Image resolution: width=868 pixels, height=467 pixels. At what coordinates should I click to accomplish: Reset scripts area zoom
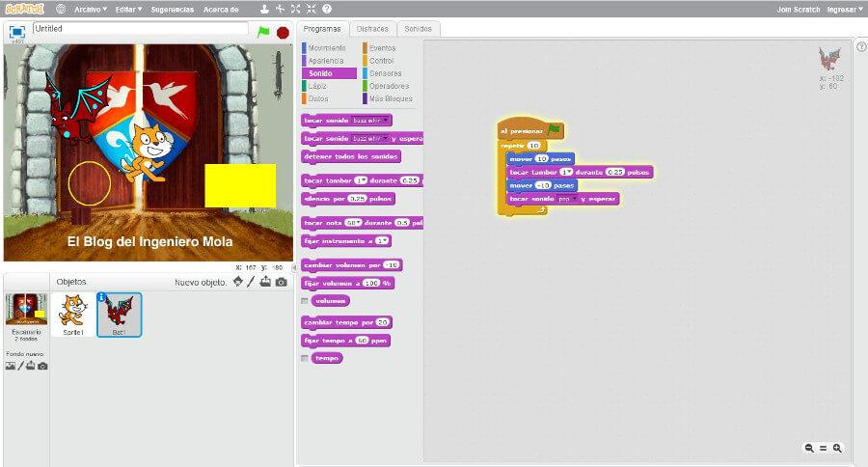point(824,448)
